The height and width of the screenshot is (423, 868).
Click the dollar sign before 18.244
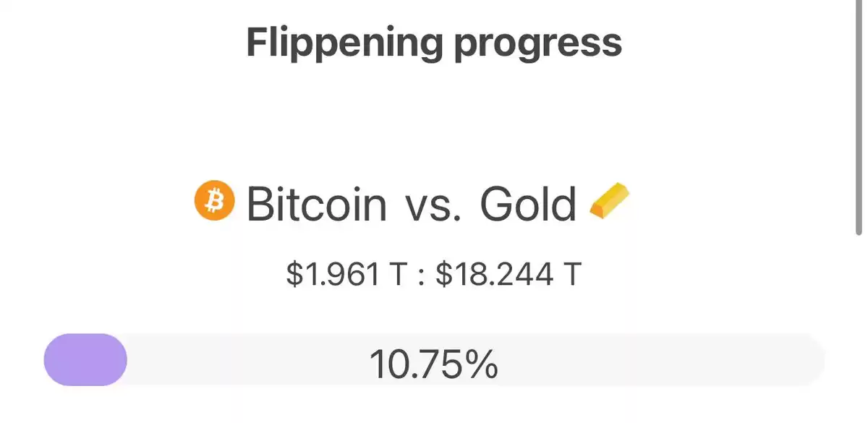pos(443,275)
